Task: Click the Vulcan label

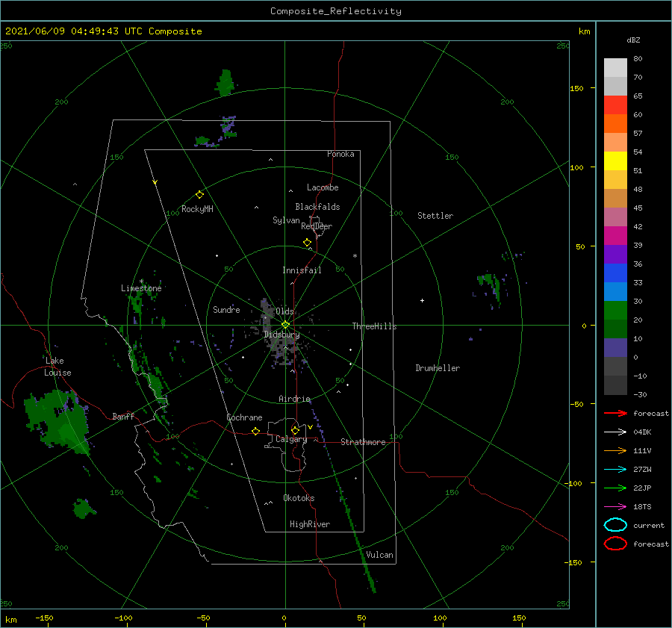Action: point(379,555)
